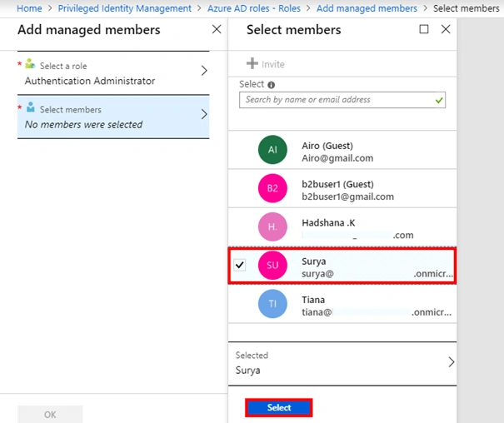Click Surya under the Selected label
Screen dimensions: 504x423
point(247,371)
